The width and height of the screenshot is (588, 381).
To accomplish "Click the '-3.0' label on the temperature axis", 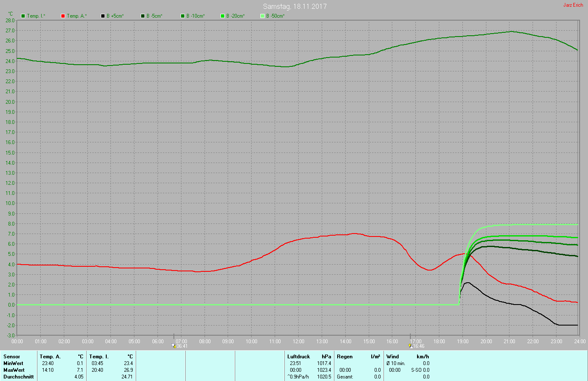I will coord(10,336).
